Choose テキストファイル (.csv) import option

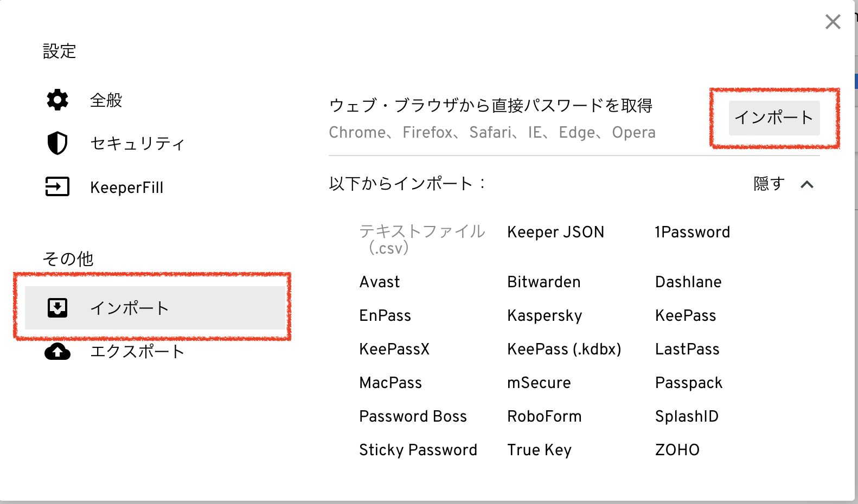coord(421,239)
